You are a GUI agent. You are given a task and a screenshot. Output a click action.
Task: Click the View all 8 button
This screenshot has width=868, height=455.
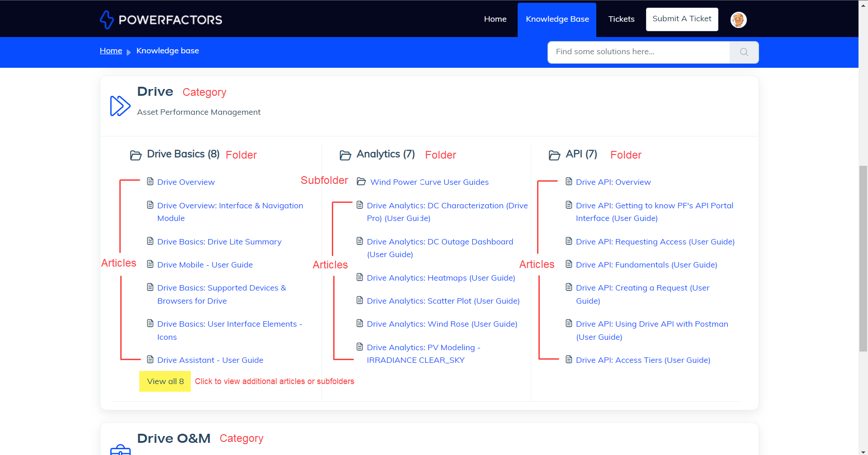click(x=165, y=381)
